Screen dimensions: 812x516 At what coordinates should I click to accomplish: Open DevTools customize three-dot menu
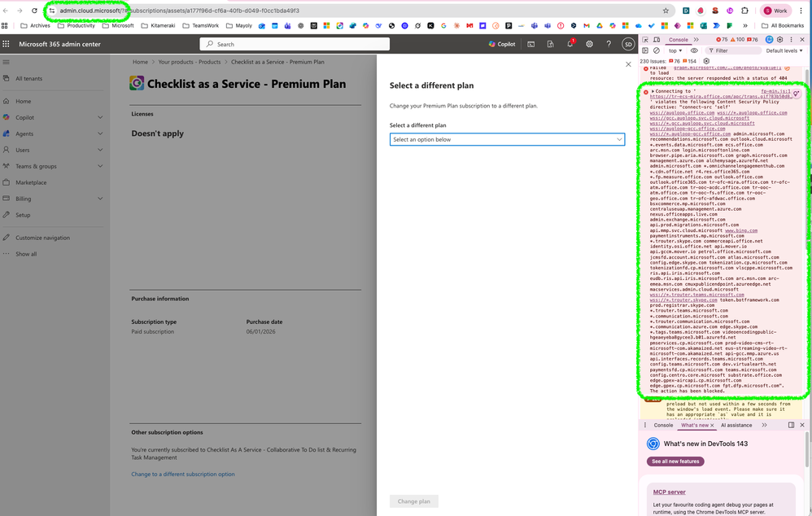791,39
